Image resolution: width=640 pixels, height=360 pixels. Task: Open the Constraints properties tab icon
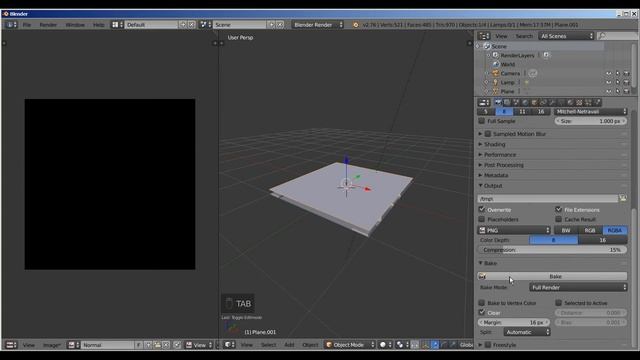[x=542, y=102]
